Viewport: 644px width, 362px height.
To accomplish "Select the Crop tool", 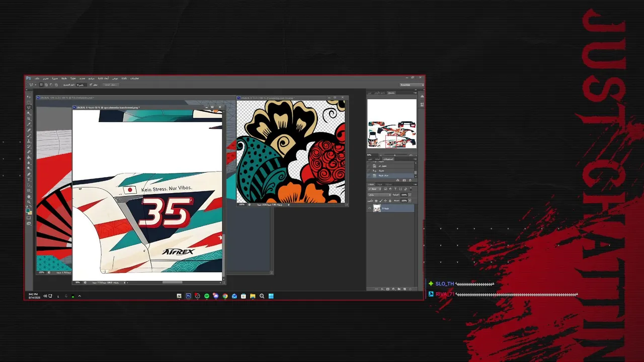I will point(29,119).
